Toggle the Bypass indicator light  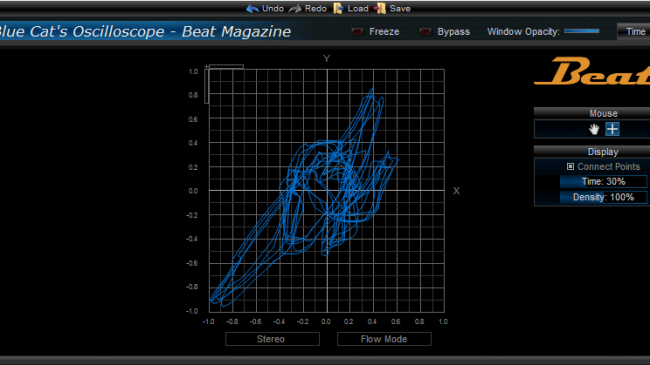(x=425, y=32)
